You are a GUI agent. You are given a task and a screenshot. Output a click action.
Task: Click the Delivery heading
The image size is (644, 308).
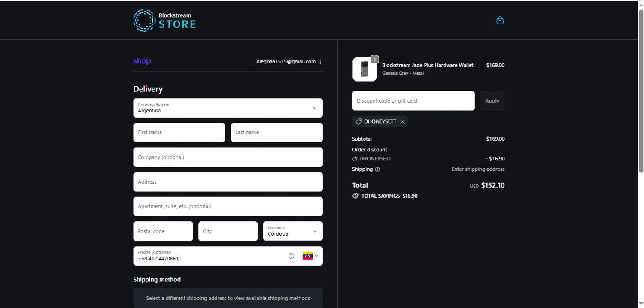[x=148, y=89]
